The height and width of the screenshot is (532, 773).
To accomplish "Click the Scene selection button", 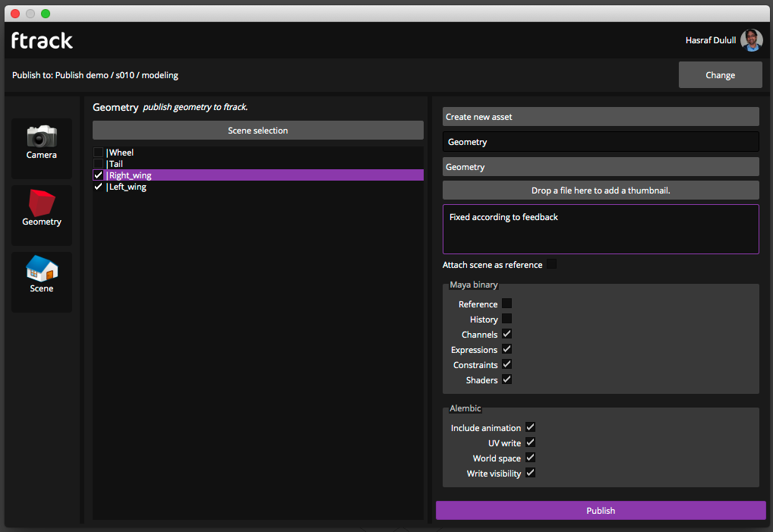I will click(258, 131).
